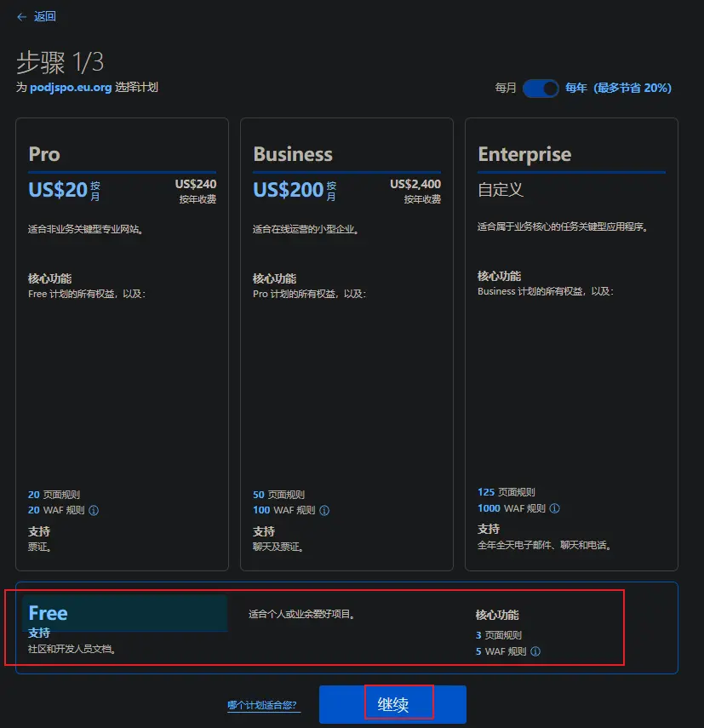Click the info icon beside Business WAF rules
The image size is (704, 728).
(x=324, y=511)
